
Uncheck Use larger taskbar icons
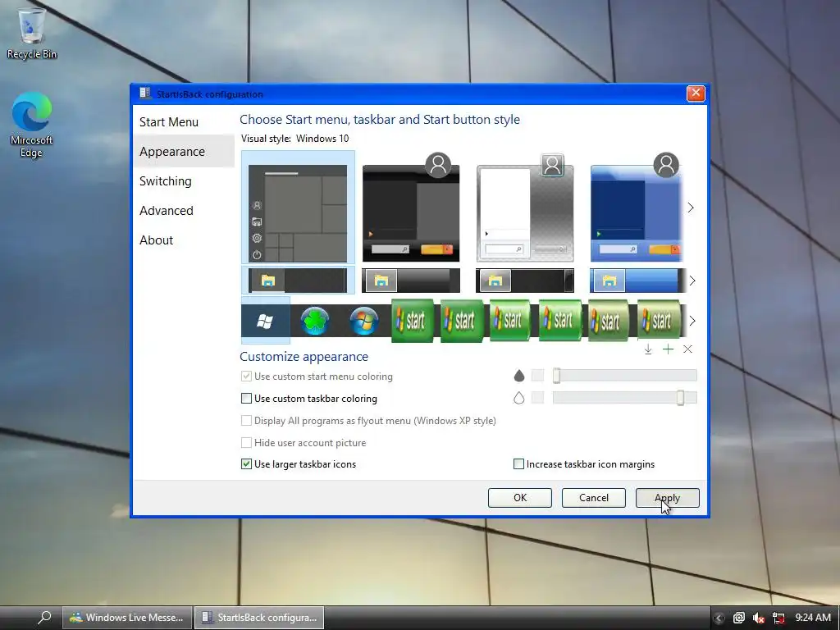pos(246,464)
